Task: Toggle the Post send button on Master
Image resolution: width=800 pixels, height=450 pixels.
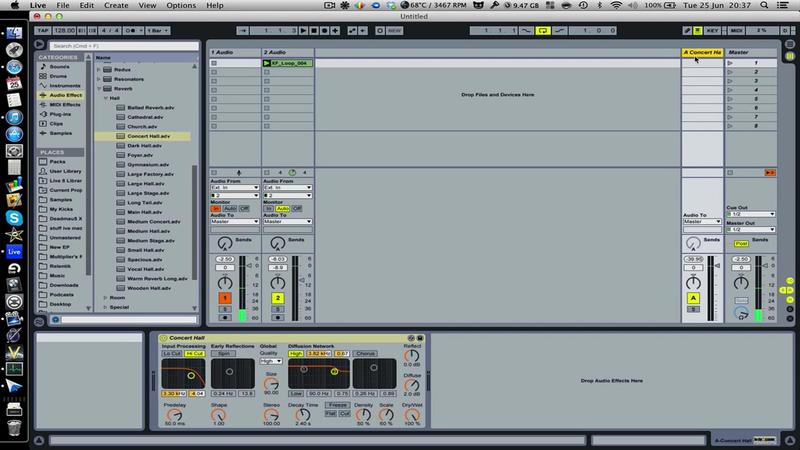Action: [x=741, y=244]
